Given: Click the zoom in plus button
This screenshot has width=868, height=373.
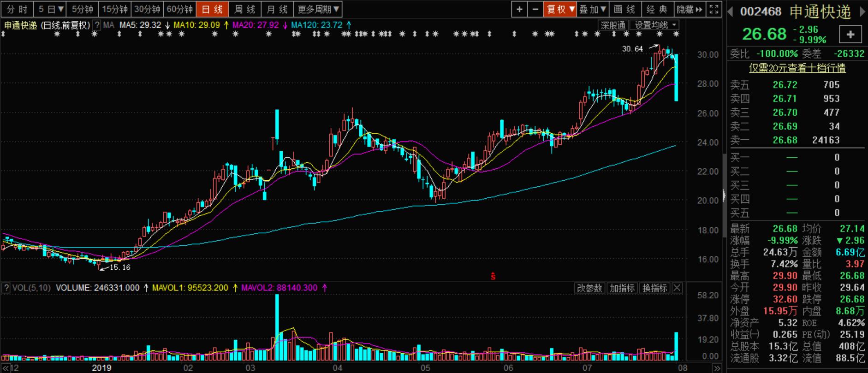Looking at the screenshot, I should click(519, 9).
